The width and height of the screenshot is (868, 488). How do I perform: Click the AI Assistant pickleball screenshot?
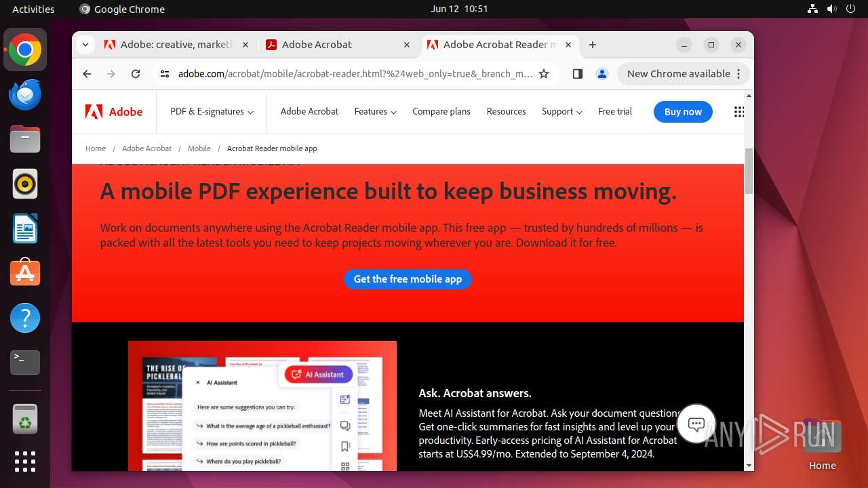point(262,406)
